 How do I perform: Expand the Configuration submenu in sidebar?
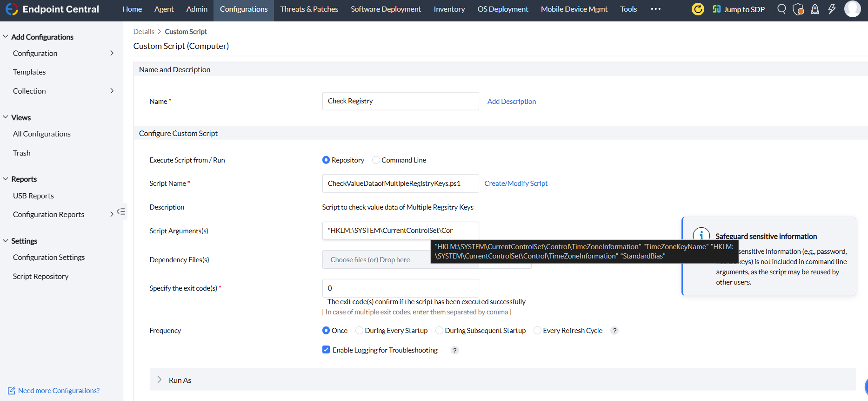coord(112,53)
